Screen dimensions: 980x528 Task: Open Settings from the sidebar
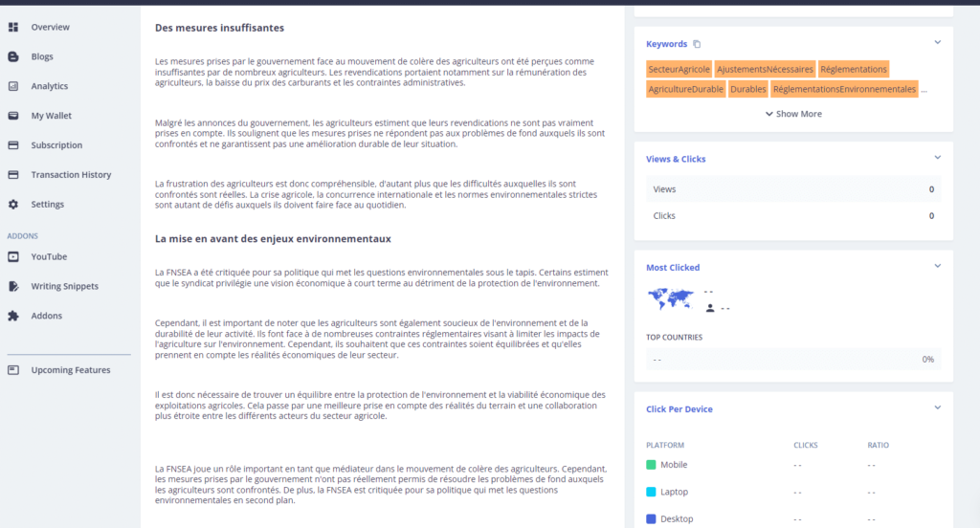click(48, 205)
